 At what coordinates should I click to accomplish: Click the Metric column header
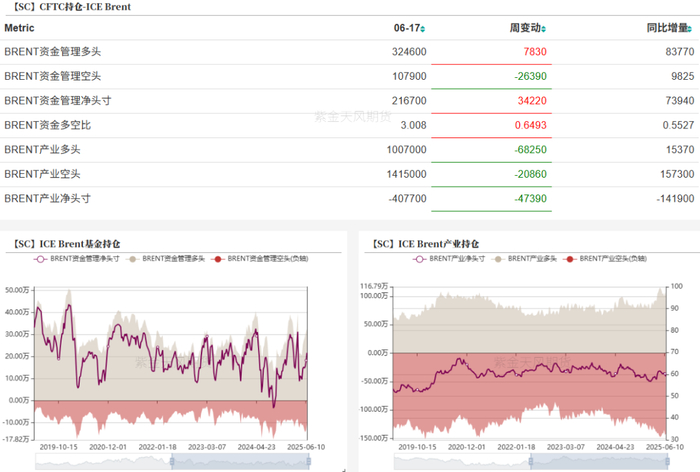(19, 28)
